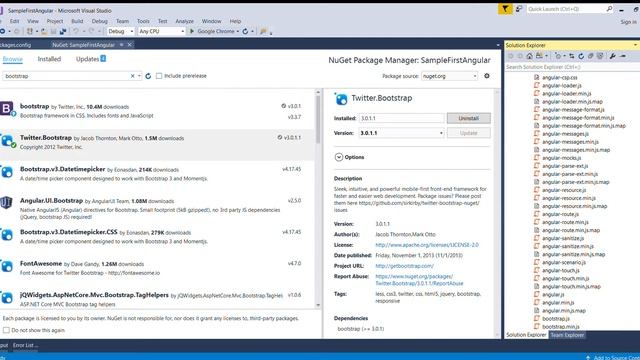640x360 pixels.
Task: Click the notifications filter flag icon
Action: (x=505, y=9)
